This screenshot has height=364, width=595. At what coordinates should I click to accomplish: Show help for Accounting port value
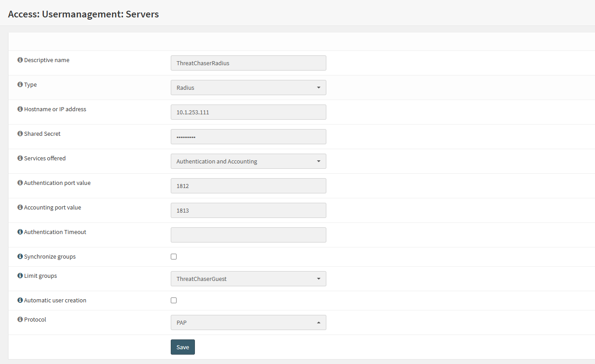(20, 207)
